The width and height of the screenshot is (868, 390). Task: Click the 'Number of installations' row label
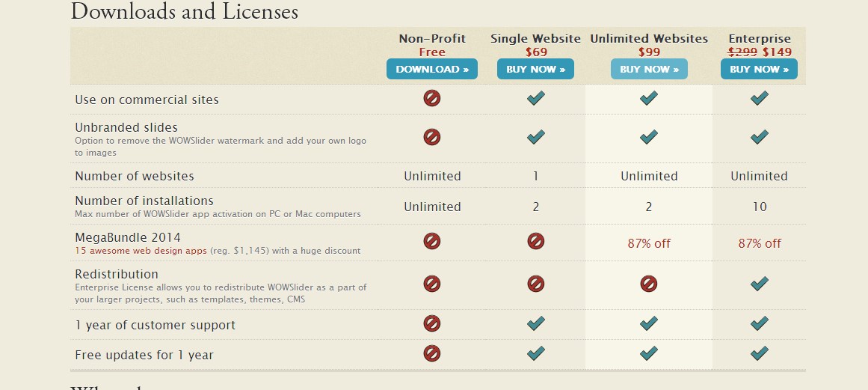(144, 201)
